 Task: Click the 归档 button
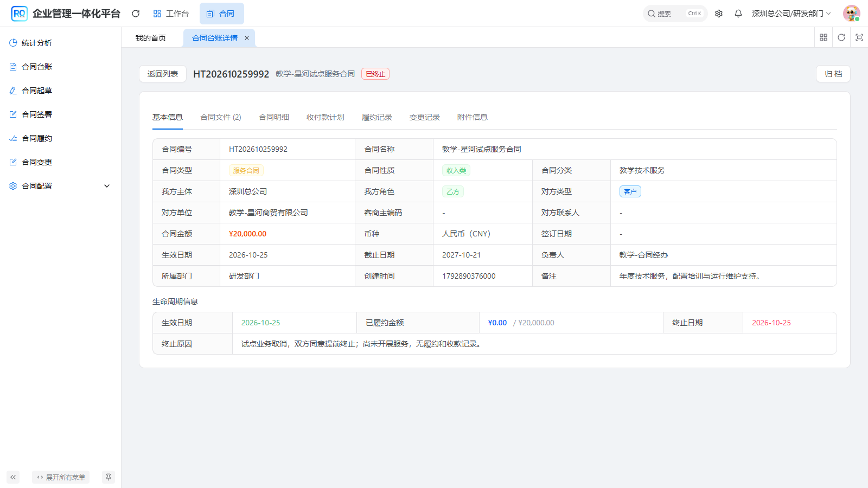(x=833, y=74)
